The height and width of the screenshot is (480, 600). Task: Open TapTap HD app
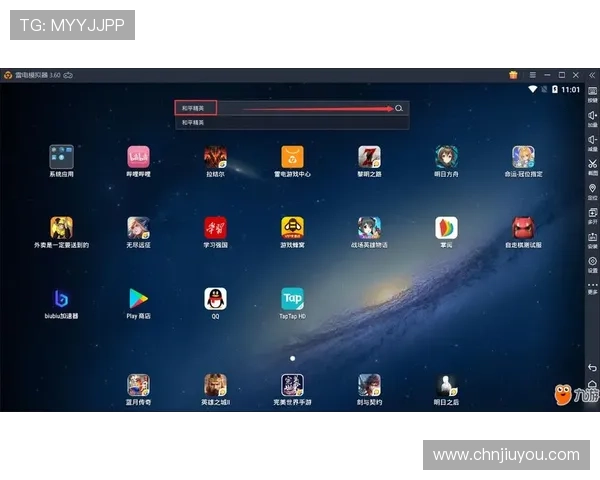point(292,298)
